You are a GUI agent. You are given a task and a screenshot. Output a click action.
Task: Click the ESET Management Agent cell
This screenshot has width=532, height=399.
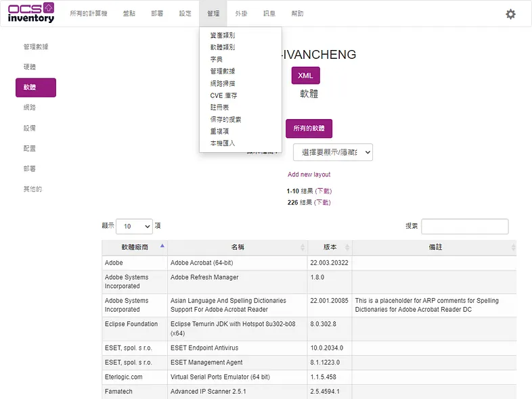[237, 362]
